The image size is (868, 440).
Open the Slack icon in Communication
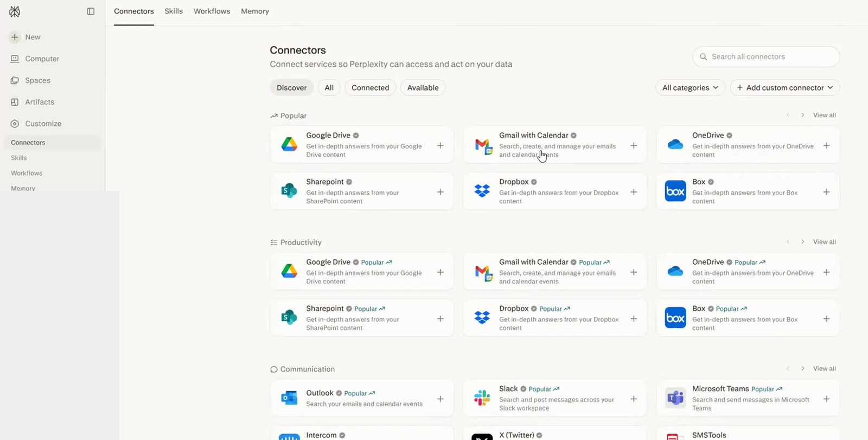click(482, 398)
